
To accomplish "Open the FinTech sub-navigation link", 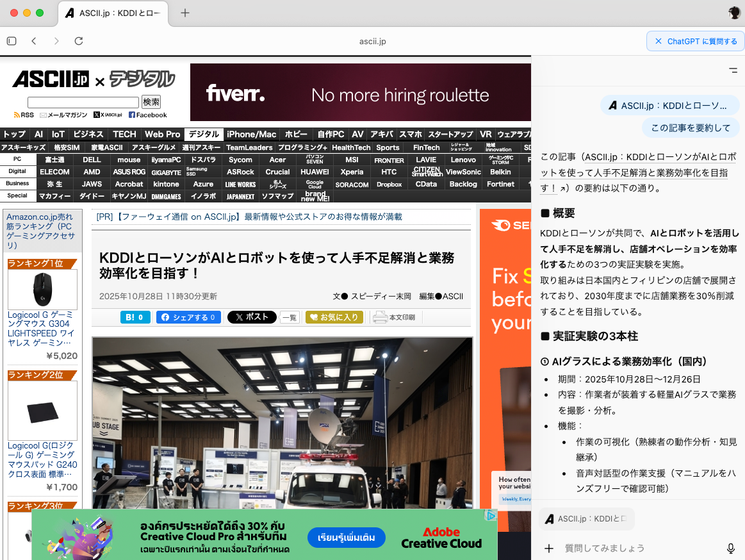I will tap(426, 148).
